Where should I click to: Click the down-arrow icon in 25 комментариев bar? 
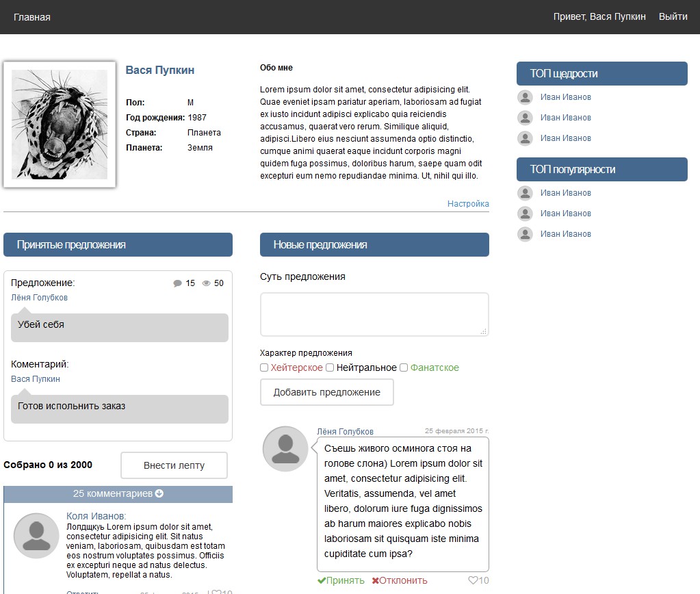(159, 493)
